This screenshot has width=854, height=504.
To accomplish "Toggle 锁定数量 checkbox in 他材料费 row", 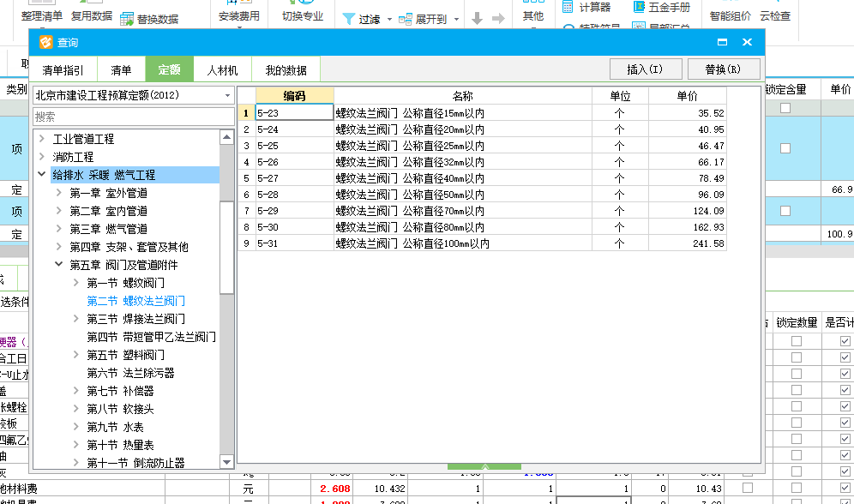I will (797, 488).
